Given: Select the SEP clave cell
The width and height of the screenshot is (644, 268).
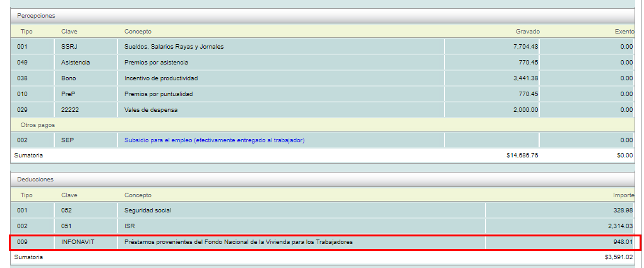Looking at the screenshot, I should click(x=68, y=140).
